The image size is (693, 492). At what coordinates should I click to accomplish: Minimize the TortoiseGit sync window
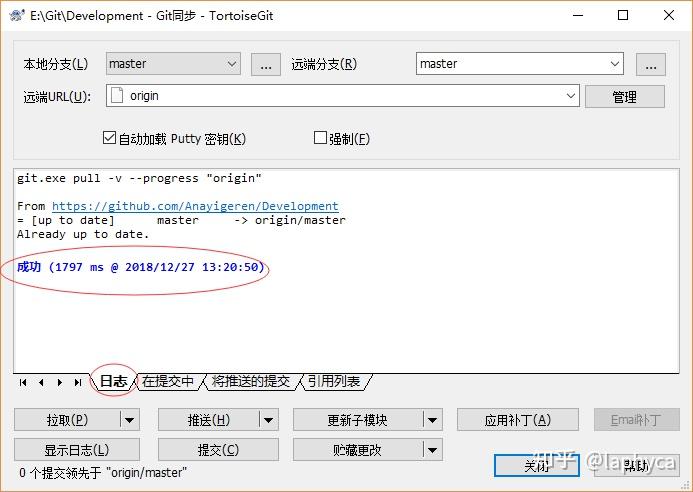(578, 15)
